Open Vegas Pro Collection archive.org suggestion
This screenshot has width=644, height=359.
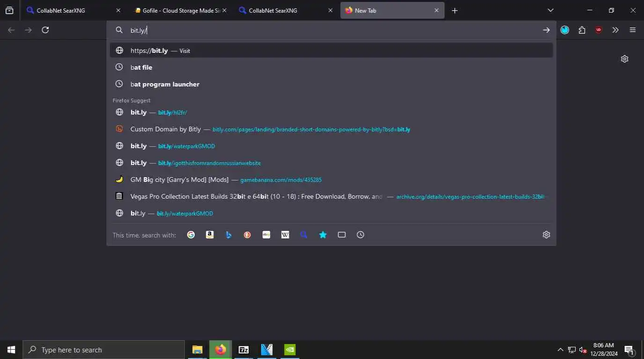pos(331,196)
